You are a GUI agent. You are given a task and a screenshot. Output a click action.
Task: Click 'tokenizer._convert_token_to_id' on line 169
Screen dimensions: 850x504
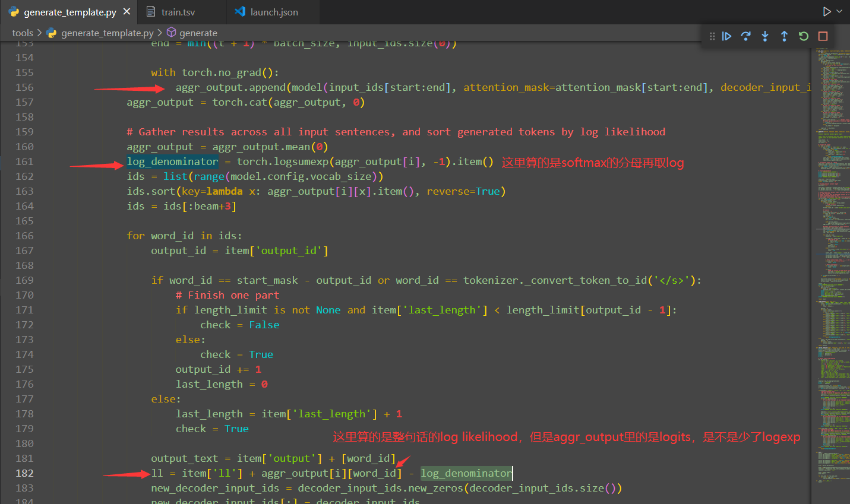point(555,280)
